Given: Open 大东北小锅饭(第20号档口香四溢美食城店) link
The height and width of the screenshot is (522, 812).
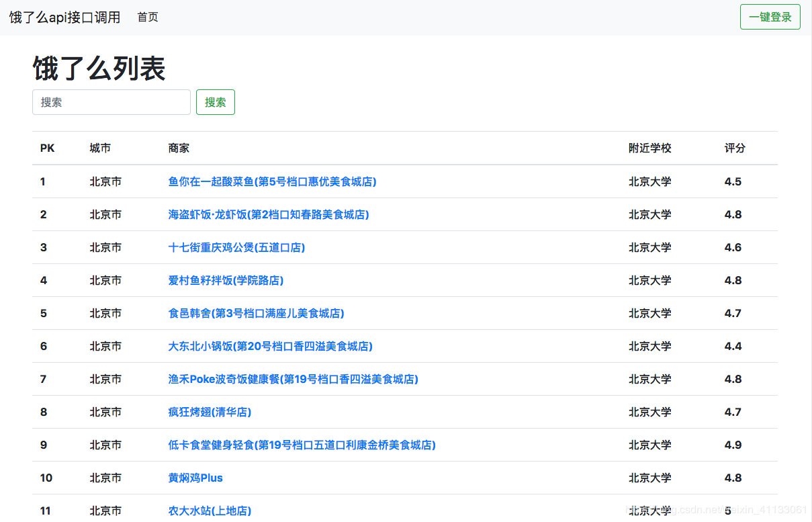Looking at the screenshot, I should 270,346.
